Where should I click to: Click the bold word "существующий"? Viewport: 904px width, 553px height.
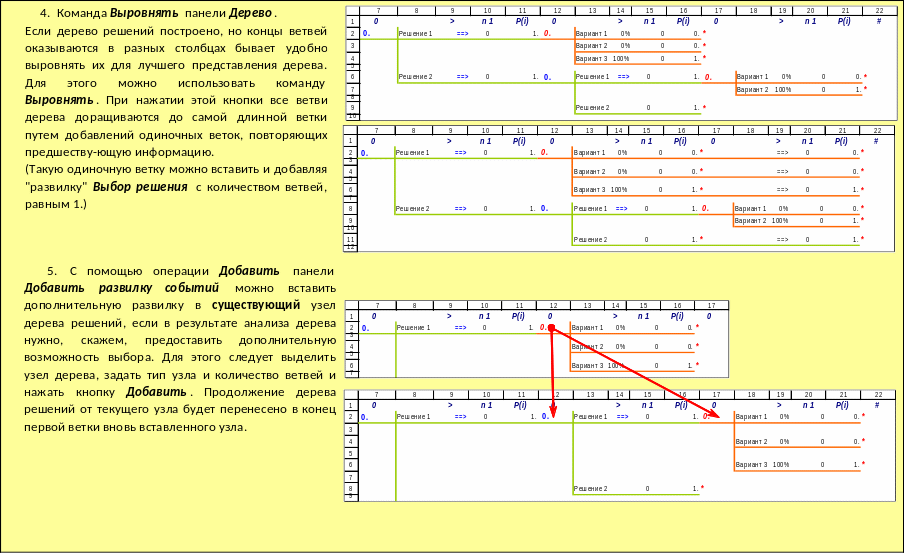point(256,305)
